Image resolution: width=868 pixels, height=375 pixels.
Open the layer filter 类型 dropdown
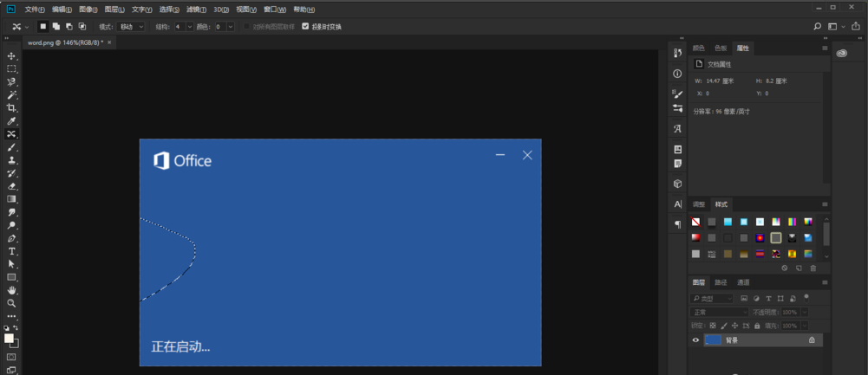click(x=712, y=299)
